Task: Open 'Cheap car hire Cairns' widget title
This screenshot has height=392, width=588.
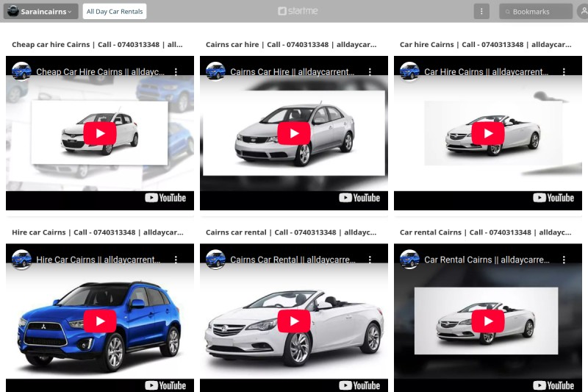Action: pyautogui.click(x=97, y=44)
